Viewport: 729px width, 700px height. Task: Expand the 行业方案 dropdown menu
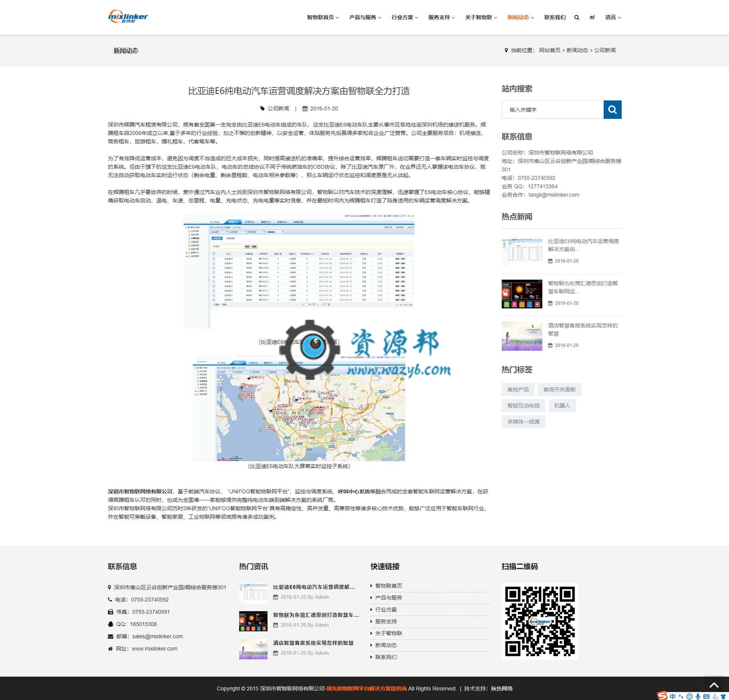point(405,17)
